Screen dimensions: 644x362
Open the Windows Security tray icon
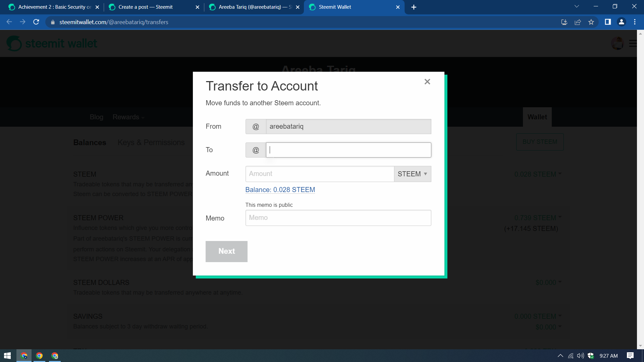click(591, 356)
